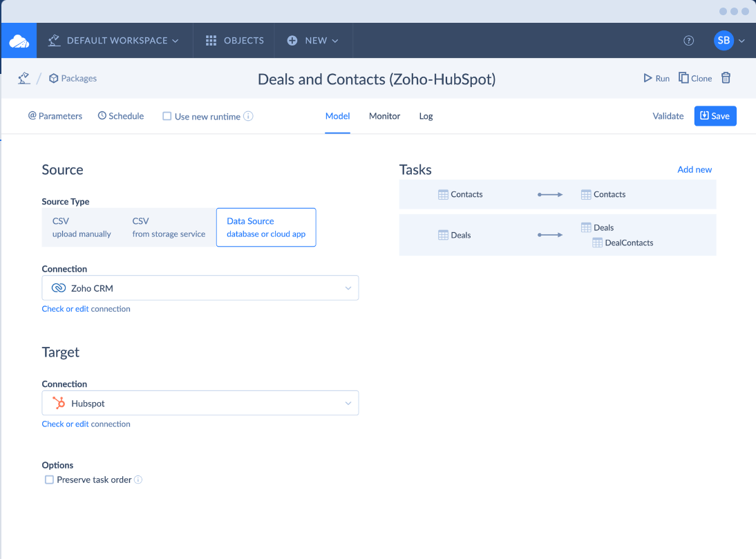756x559 pixels.
Task: Open the Log tab
Action: (x=426, y=116)
